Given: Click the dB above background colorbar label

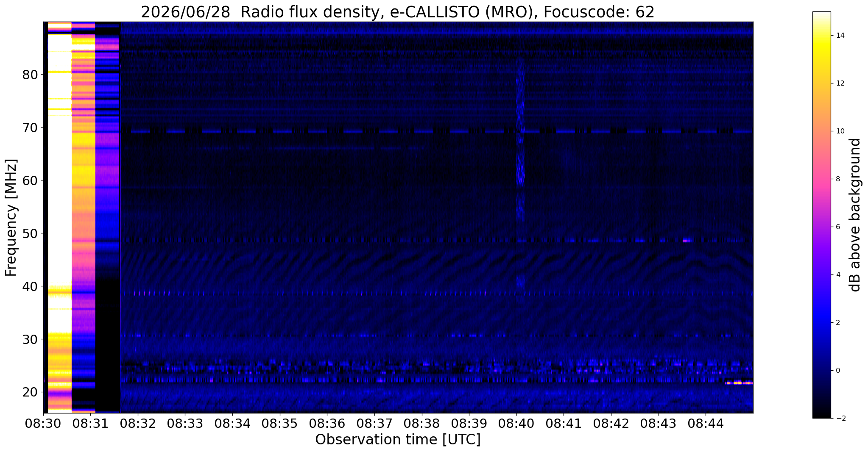Looking at the screenshot, I should 855,215.
